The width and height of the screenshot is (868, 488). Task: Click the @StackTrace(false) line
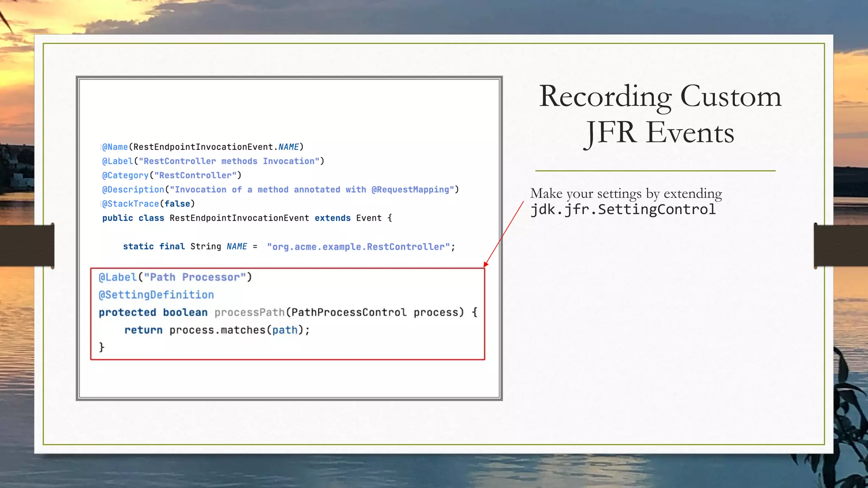[x=148, y=204]
